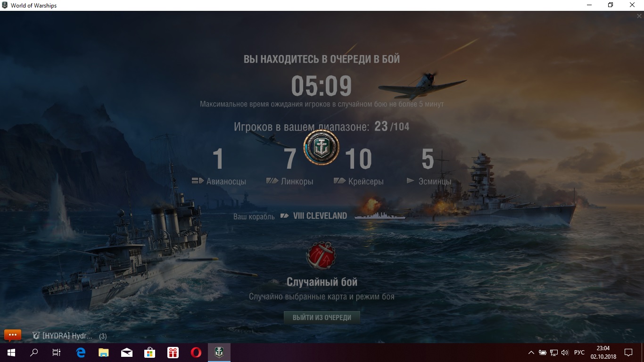Open the red gift box taskbar app

pos(173,352)
